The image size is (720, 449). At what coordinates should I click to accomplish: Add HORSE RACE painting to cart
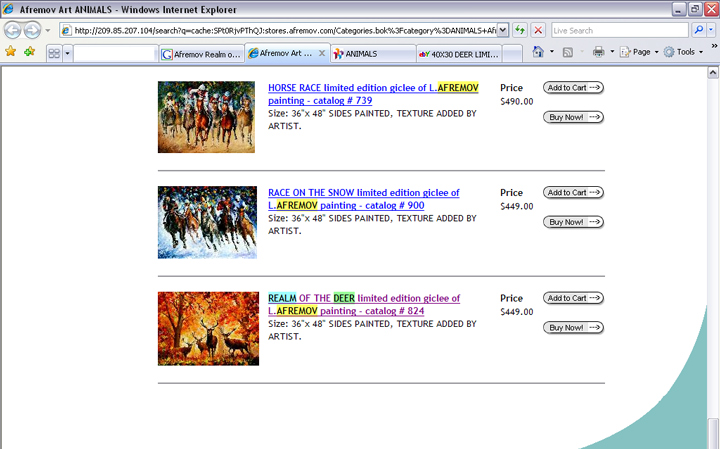tap(573, 88)
